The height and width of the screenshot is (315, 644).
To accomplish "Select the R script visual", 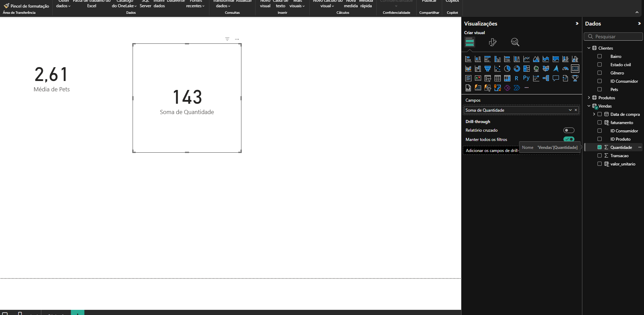I will [x=517, y=79].
